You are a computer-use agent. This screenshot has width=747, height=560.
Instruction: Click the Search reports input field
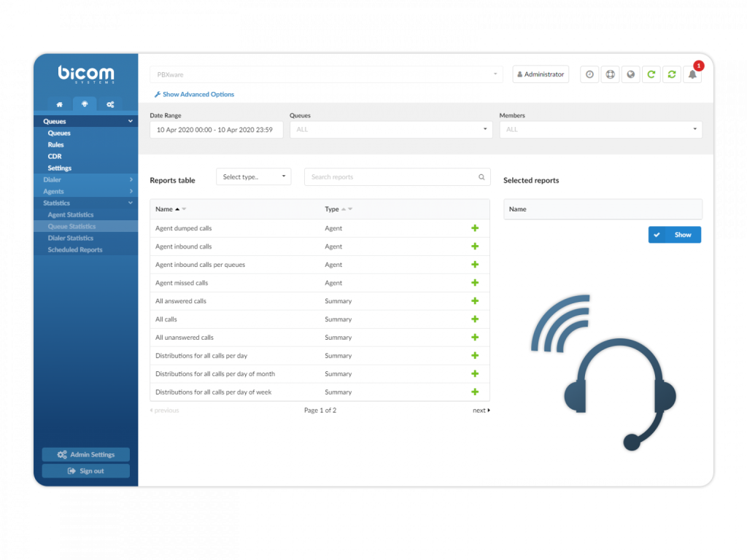392,177
